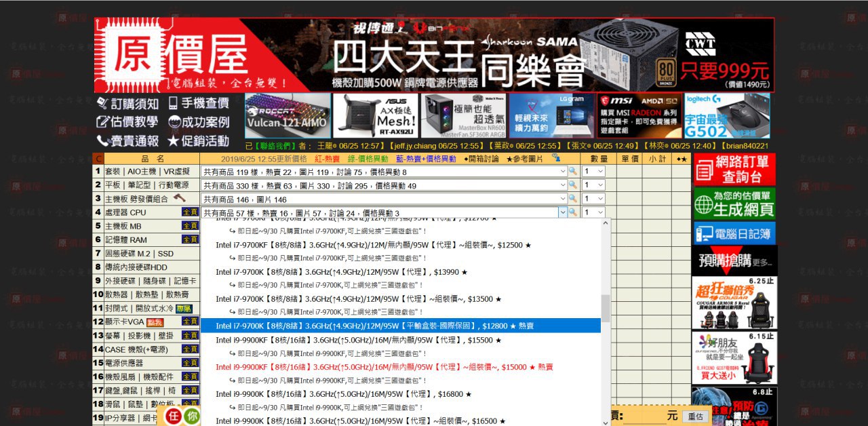Click 全頁 badge for 記憶體 RAM
Viewport: 868px width, 426px height.
pos(191,239)
